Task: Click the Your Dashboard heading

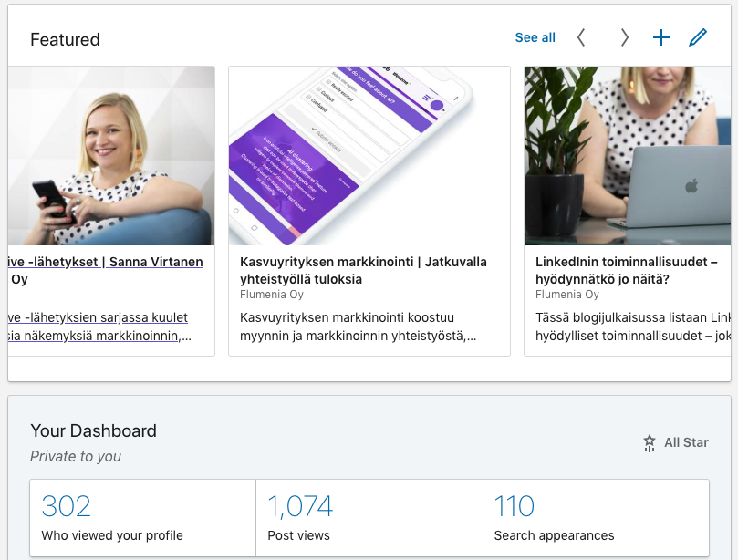Action: coord(93,430)
